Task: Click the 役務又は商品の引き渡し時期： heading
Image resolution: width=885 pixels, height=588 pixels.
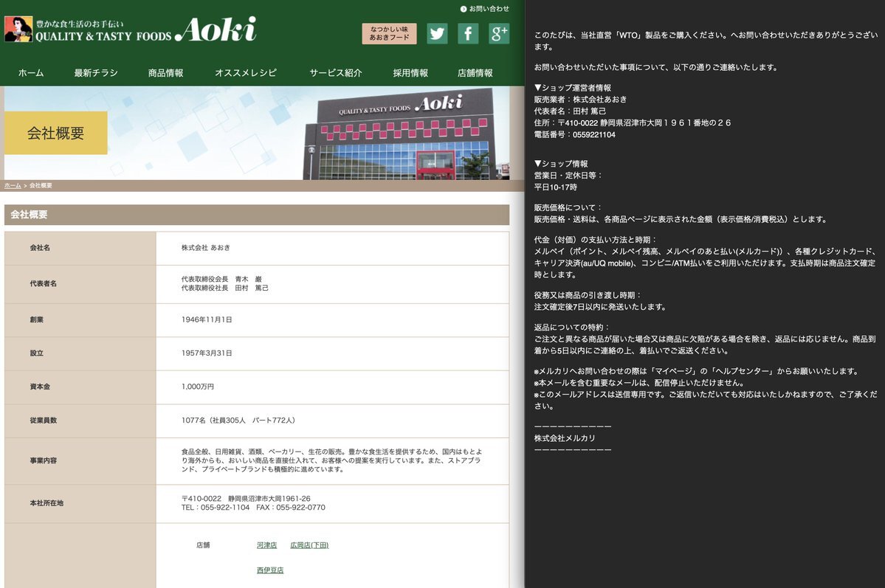Action: [588, 295]
